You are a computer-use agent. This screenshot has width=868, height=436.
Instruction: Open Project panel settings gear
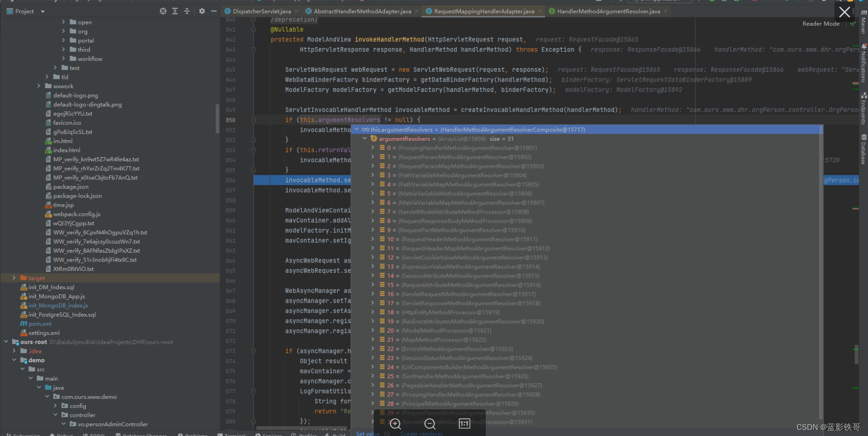pos(202,11)
